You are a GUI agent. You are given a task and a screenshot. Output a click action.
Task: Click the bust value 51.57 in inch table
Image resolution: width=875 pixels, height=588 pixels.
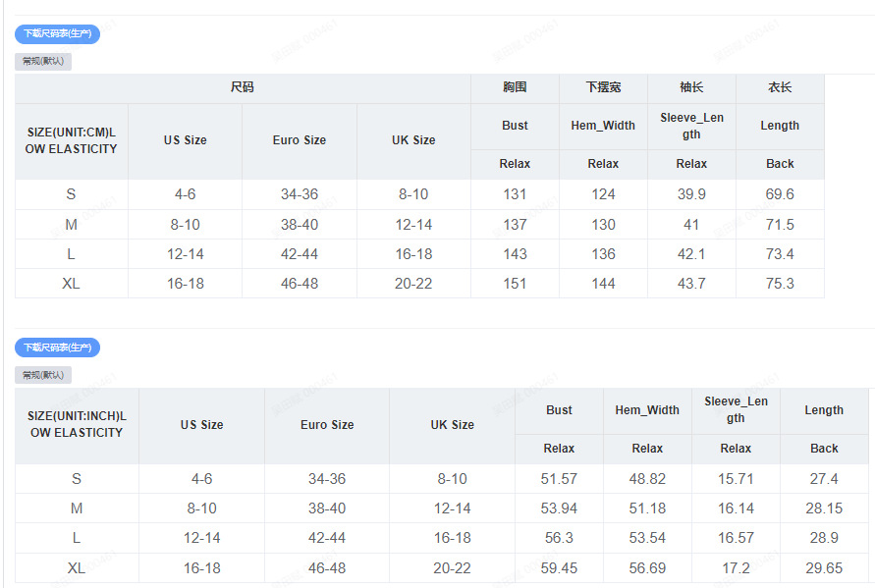559,479
